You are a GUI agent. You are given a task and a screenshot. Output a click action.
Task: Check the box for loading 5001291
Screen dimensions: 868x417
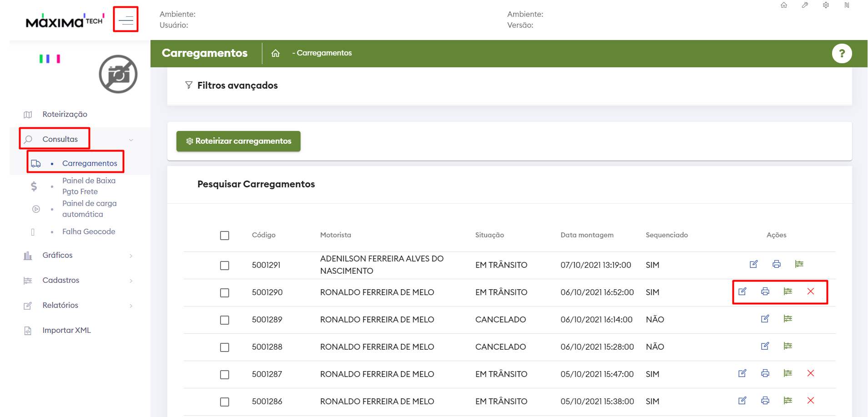[x=225, y=266]
